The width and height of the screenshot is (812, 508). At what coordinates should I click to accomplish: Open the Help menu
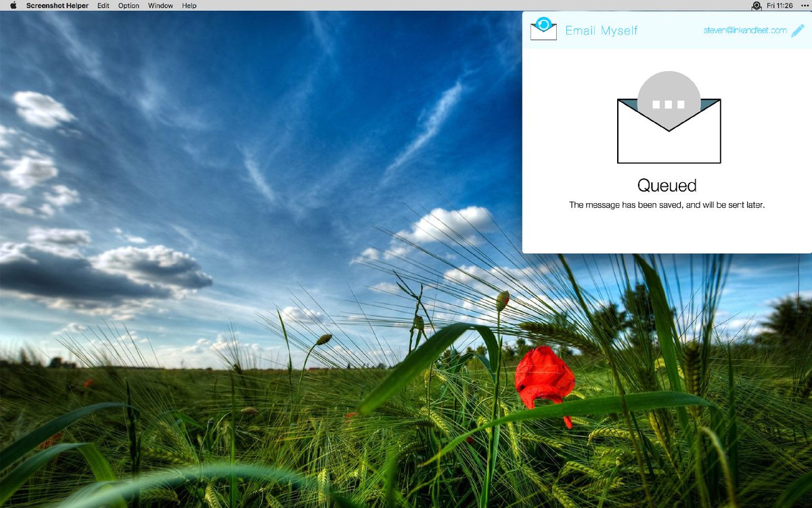[x=189, y=5]
